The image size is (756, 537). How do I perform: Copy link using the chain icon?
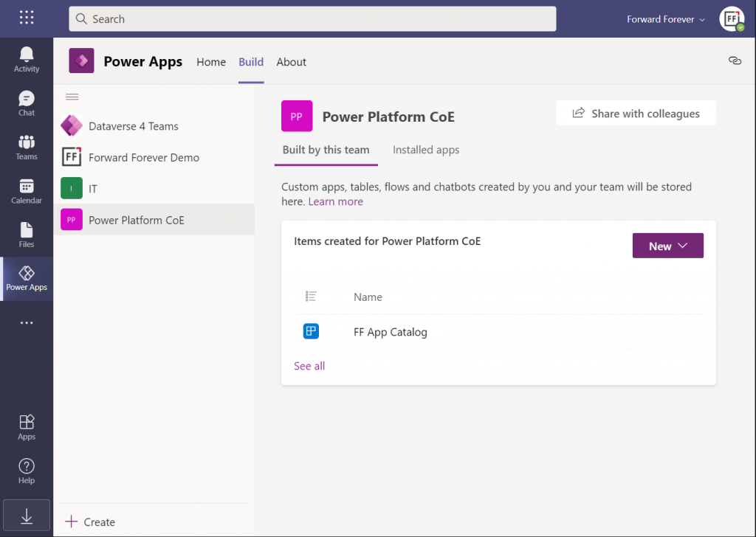pos(735,60)
